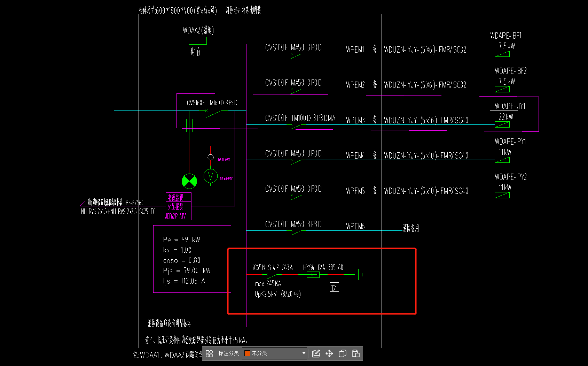Click circuit label WPEM3

pyautogui.click(x=355, y=120)
